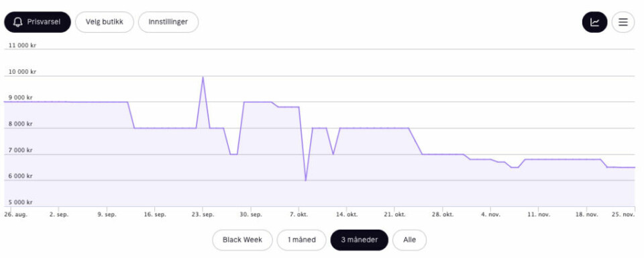Click the 6 000 kr axis label
The image size is (644, 258).
tap(20, 176)
